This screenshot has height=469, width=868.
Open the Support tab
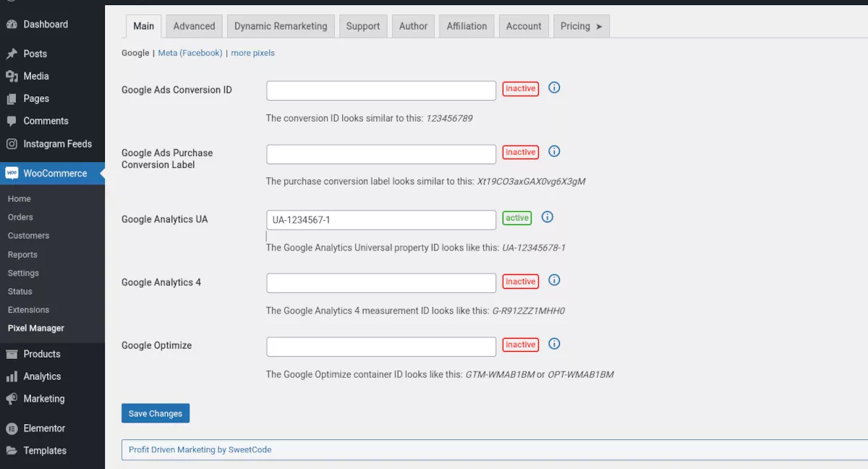[x=363, y=26]
